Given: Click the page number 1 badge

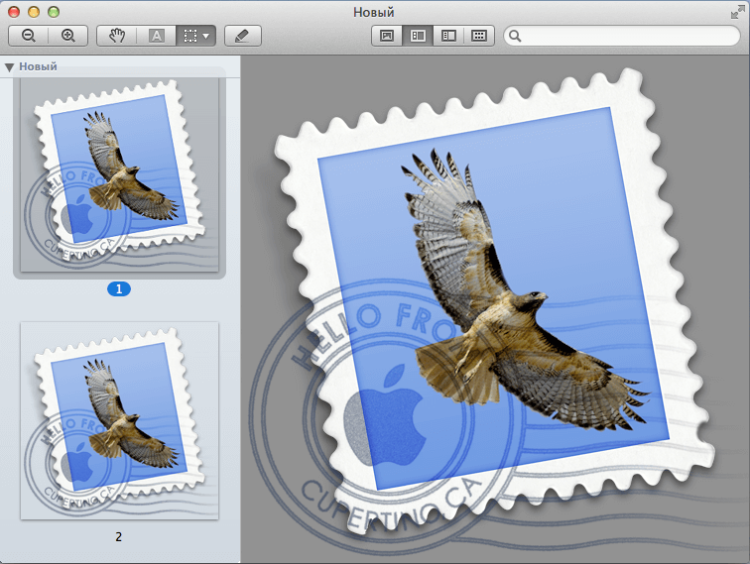Looking at the screenshot, I should coord(119,289).
